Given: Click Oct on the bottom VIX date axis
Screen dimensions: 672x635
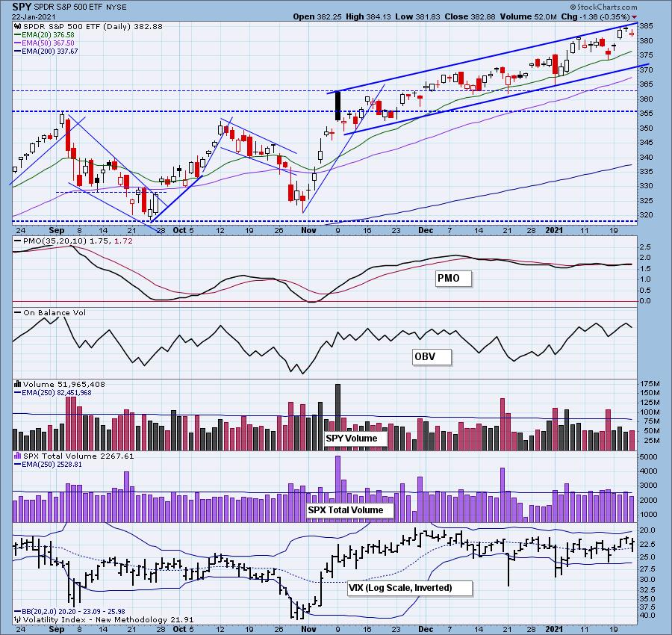Looking at the screenshot, I should click(x=179, y=629).
